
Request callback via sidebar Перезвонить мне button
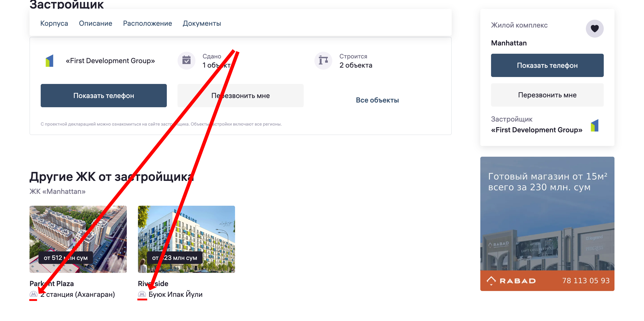pos(547,95)
